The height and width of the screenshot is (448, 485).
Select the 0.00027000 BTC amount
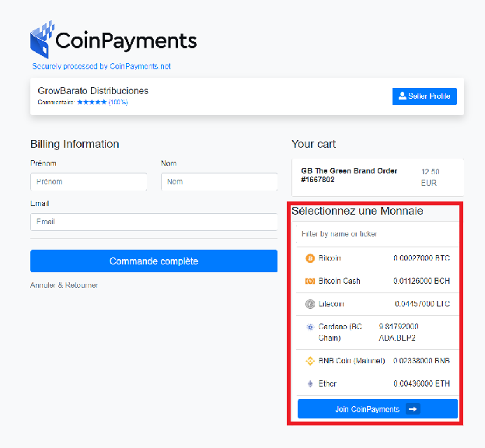pos(421,258)
